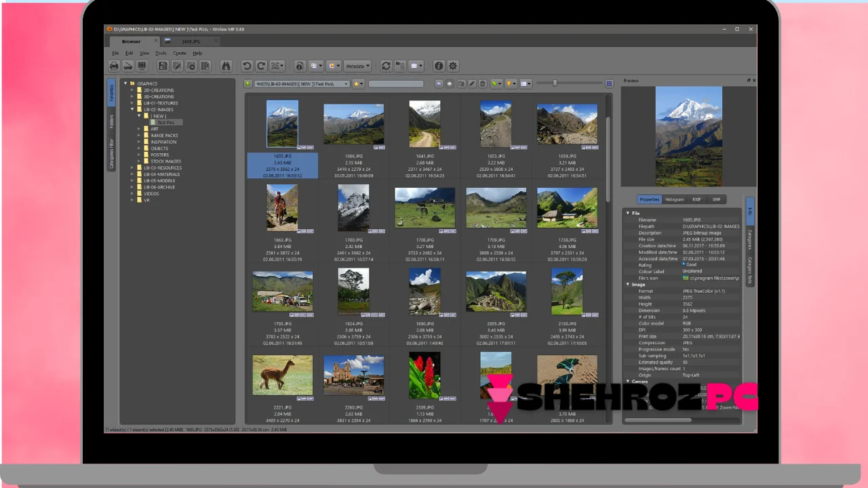Open the star Favorites dropdown
Image resolution: width=868 pixels, height=488 pixels.
(357, 83)
